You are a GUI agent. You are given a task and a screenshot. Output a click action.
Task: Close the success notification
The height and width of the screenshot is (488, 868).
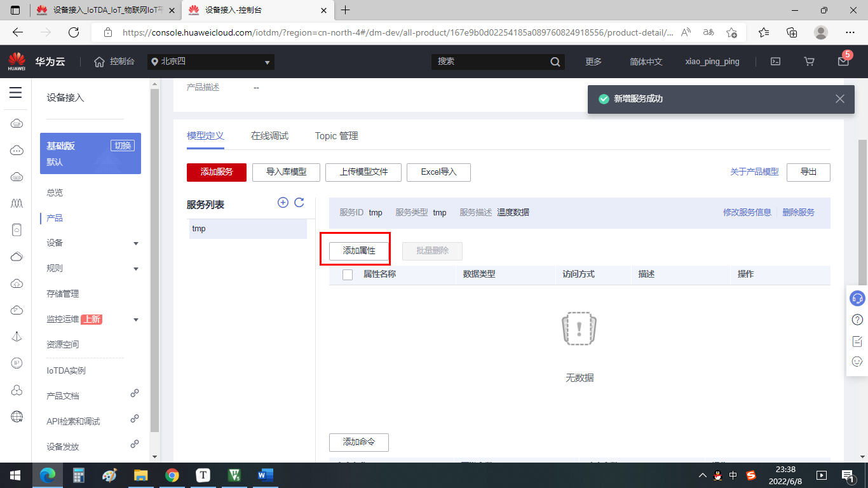(x=840, y=99)
